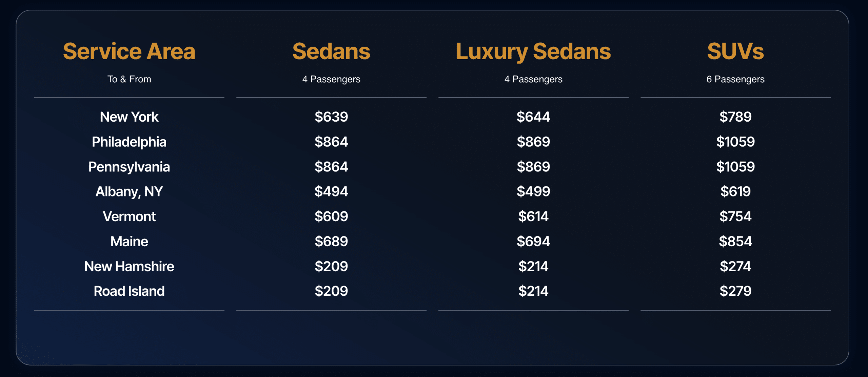
Task: Click the $499 Albany luxury sedan price
Action: (x=533, y=191)
